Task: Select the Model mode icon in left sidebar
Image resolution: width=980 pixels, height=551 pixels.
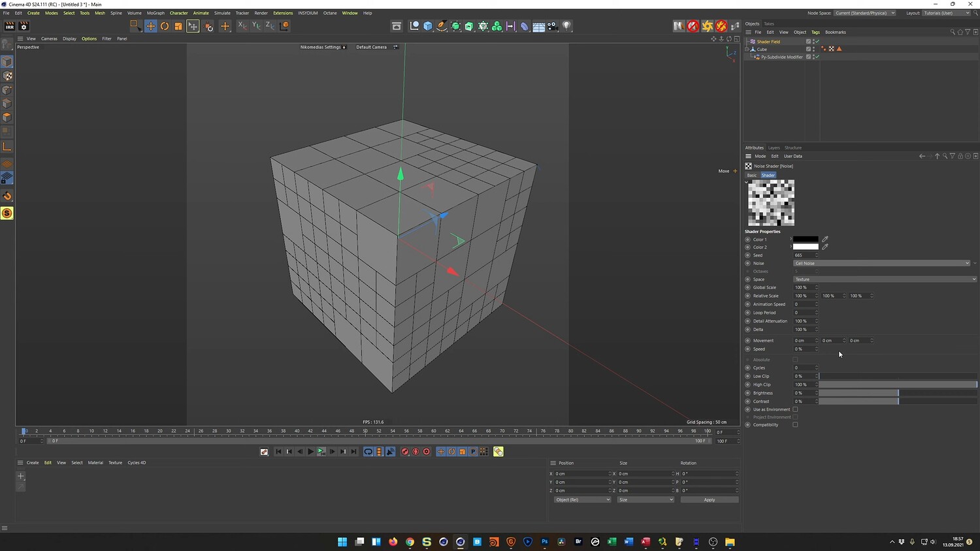Action: (7, 62)
